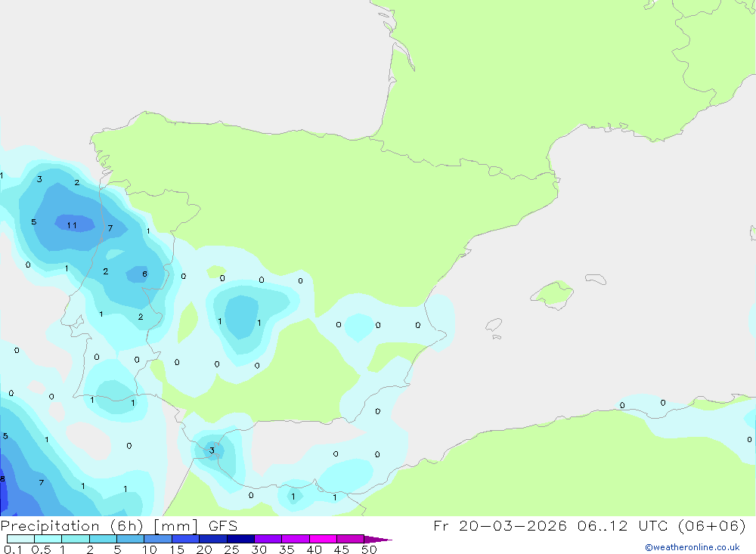
Task: Click the "Fr 20-03-2026 06..12 UTC (06+06)" timestamp
Action: 589,525
